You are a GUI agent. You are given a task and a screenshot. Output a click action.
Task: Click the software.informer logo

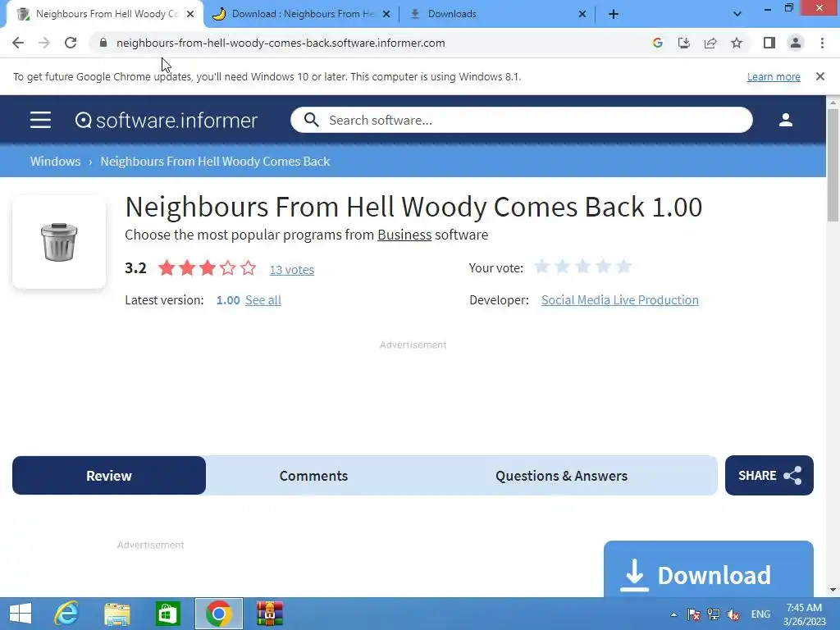tap(166, 120)
